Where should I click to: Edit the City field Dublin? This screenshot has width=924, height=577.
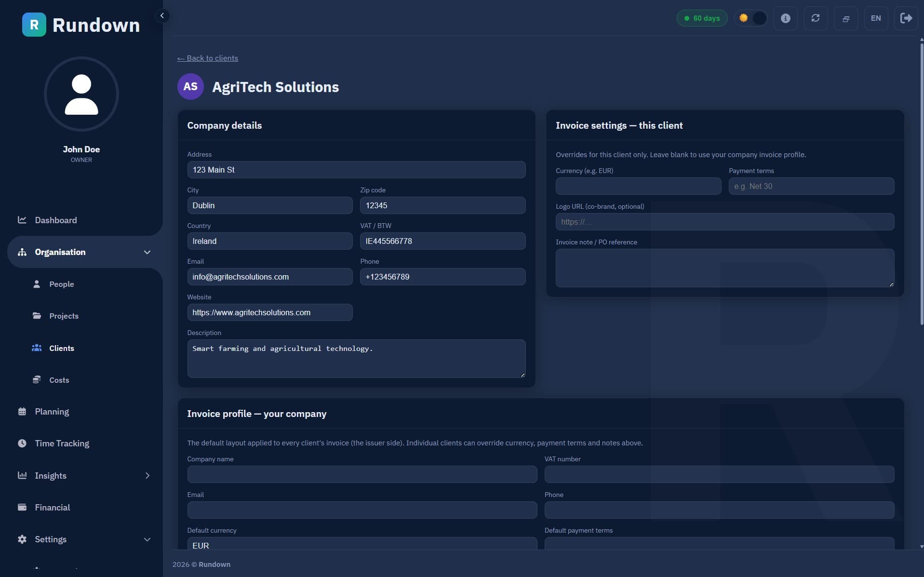pos(270,205)
